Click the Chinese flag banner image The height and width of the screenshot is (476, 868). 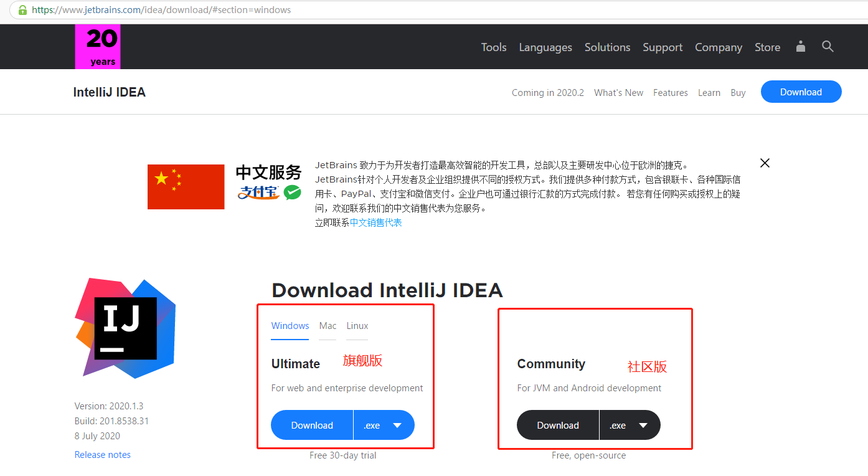[186, 186]
